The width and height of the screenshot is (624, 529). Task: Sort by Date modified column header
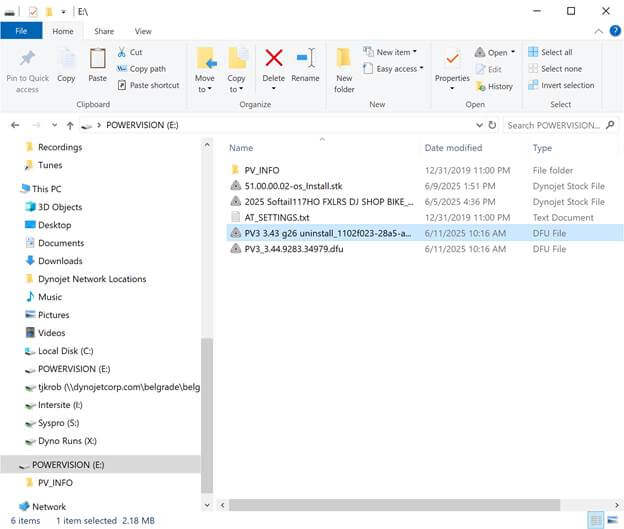click(x=453, y=148)
